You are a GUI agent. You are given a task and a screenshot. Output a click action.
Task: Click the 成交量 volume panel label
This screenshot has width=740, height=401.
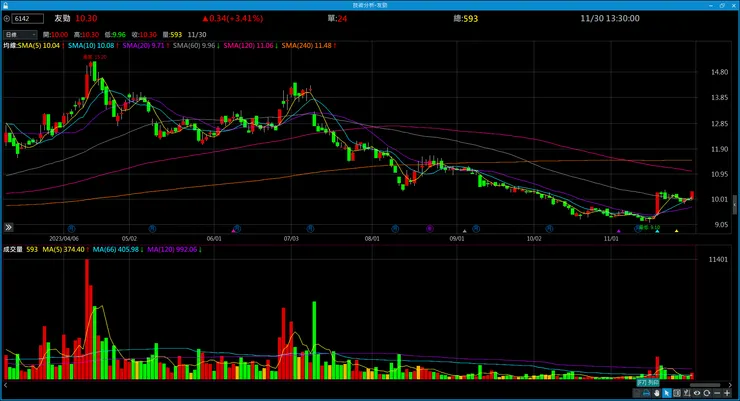click(x=13, y=250)
